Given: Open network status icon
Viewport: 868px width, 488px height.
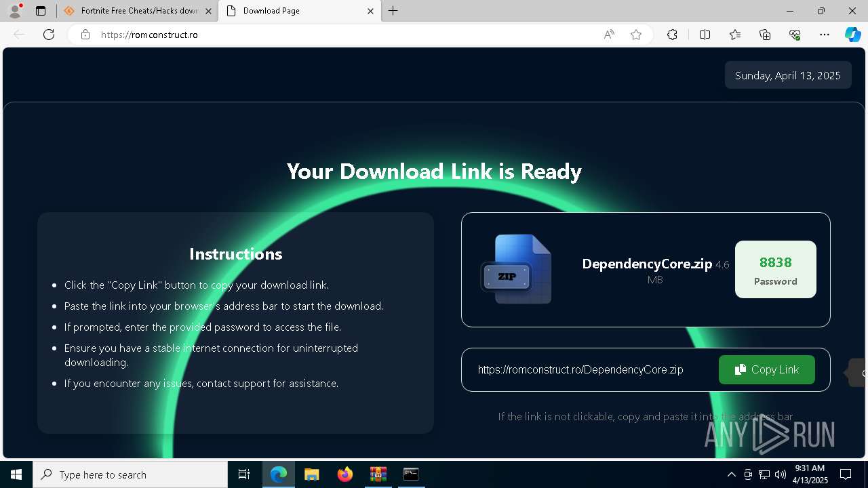Looking at the screenshot, I should [764, 474].
